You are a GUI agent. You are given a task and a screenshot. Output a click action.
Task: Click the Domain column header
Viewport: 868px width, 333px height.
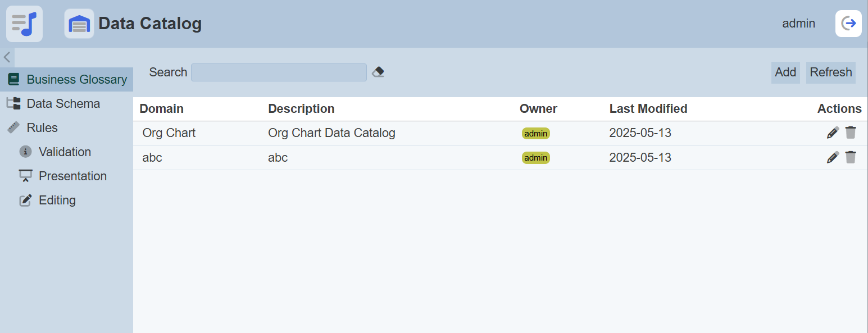[x=162, y=108]
